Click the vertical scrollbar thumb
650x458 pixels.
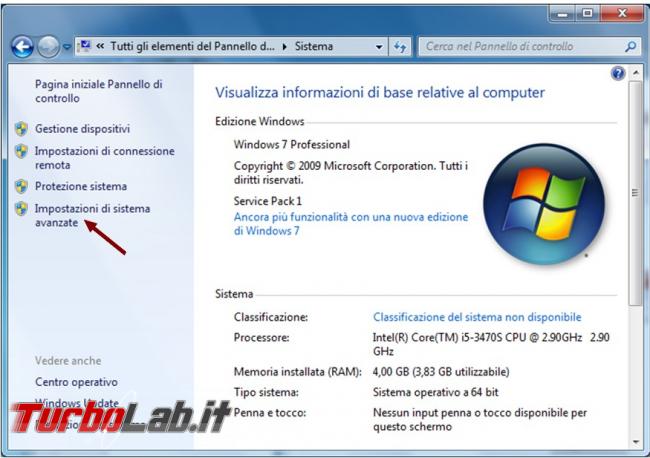pyautogui.click(x=635, y=193)
